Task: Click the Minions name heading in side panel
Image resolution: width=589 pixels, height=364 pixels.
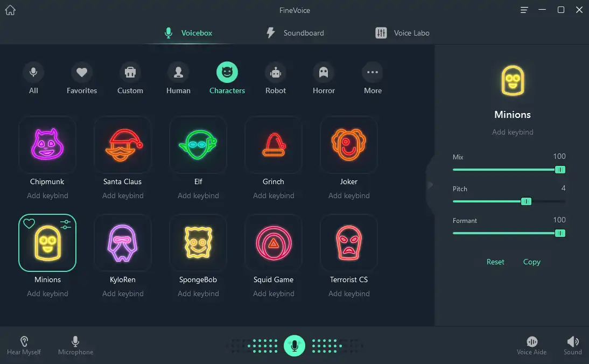Action: click(x=513, y=115)
